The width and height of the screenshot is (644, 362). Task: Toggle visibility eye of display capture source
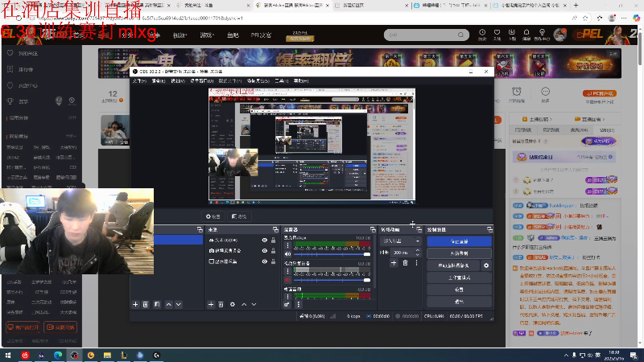[265, 261]
